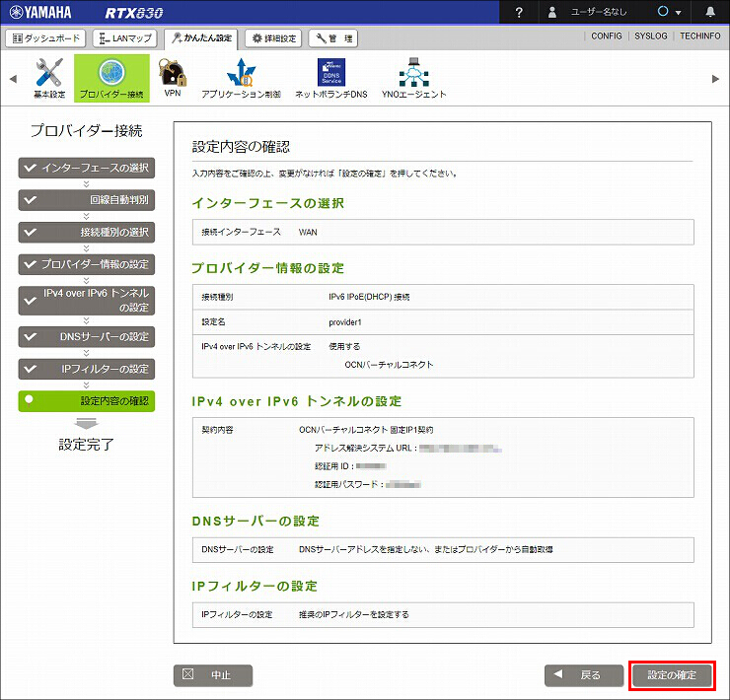The image size is (730, 700).
Task: Click the 設定の確定 confirm button
Action: click(x=672, y=675)
